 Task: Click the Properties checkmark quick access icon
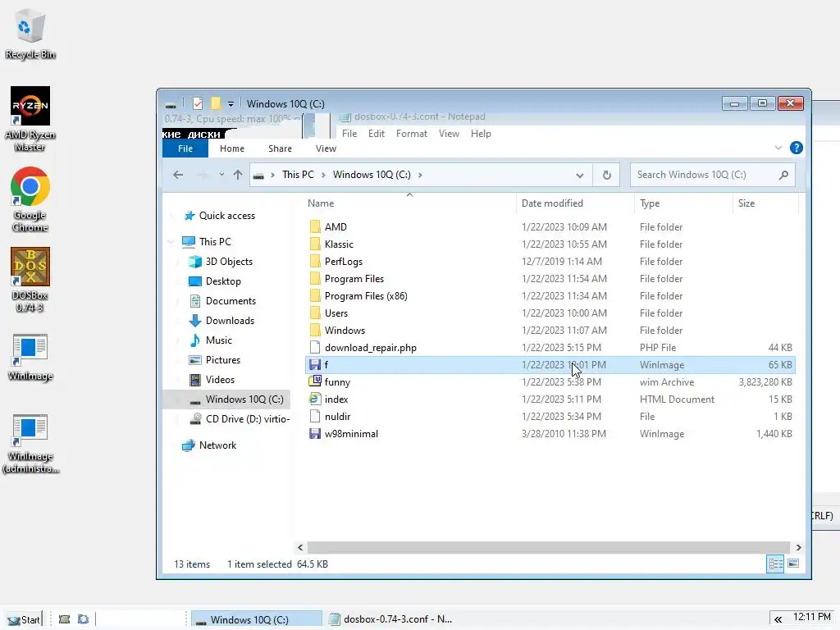pos(198,103)
